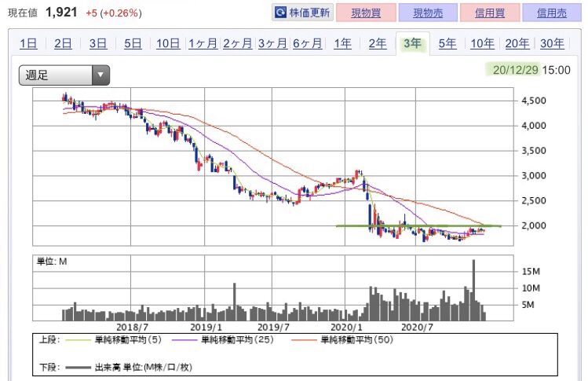Click the price change +5 (+0.26%)
Screen dimensions: 588x381
tap(114, 13)
